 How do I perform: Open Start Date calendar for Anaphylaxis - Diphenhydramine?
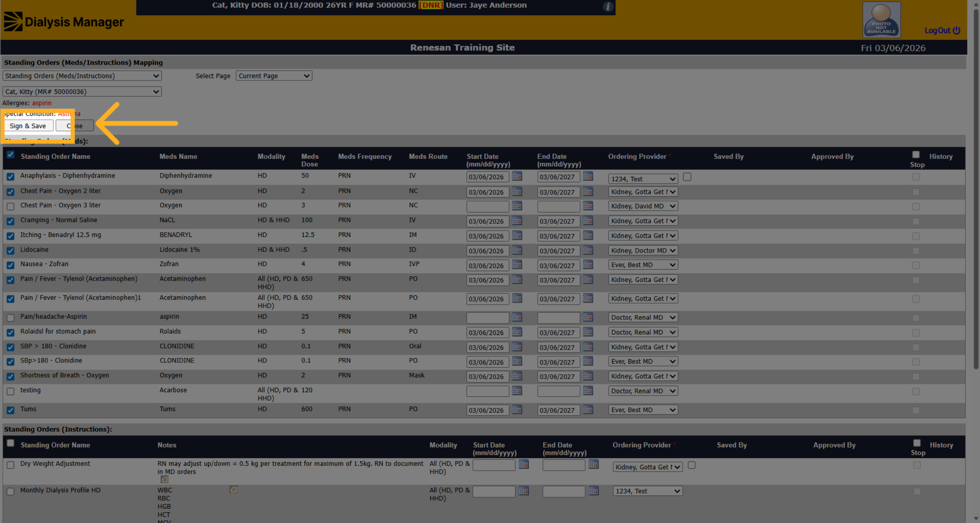tap(517, 177)
